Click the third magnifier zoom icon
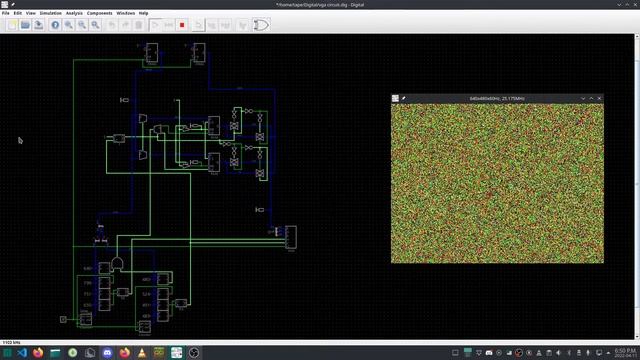 click(96, 25)
